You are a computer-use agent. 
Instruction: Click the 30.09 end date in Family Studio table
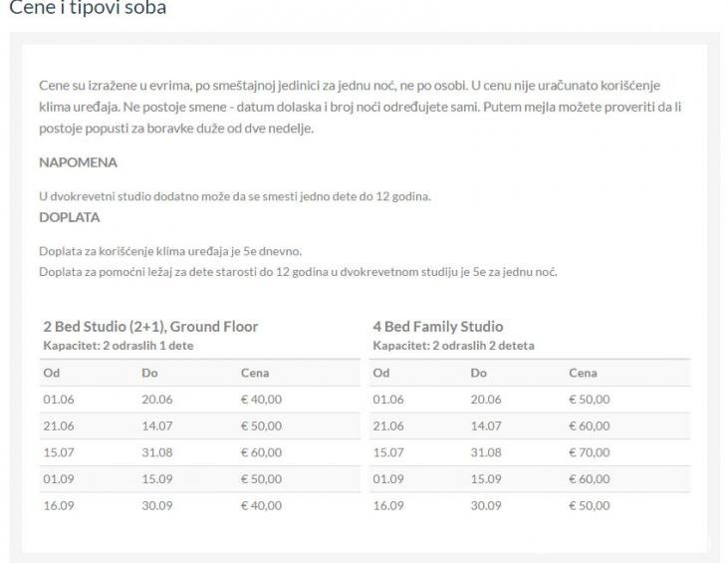(486, 506)
